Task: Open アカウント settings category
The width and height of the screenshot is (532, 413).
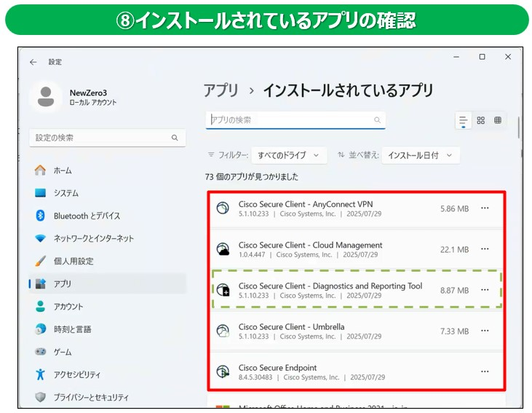Action: pyautogui.click(x=108, y=307)
